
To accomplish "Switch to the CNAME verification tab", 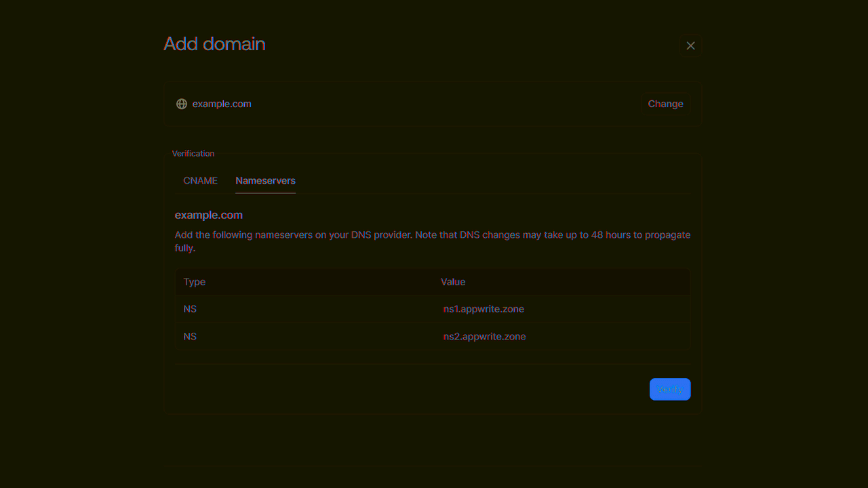I will 200,180.
